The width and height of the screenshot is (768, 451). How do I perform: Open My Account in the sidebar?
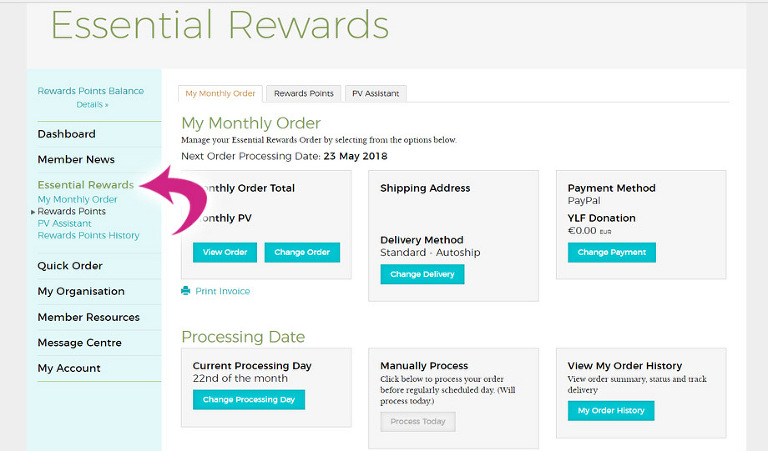69,368
